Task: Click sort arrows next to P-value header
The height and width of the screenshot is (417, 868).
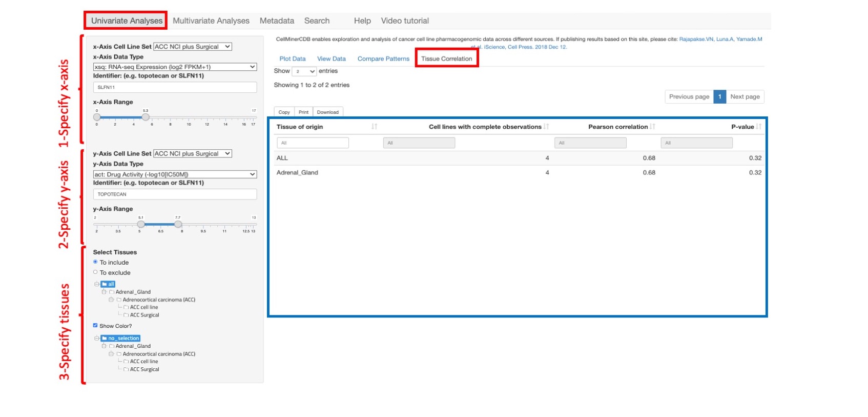Action: point(758,127)
